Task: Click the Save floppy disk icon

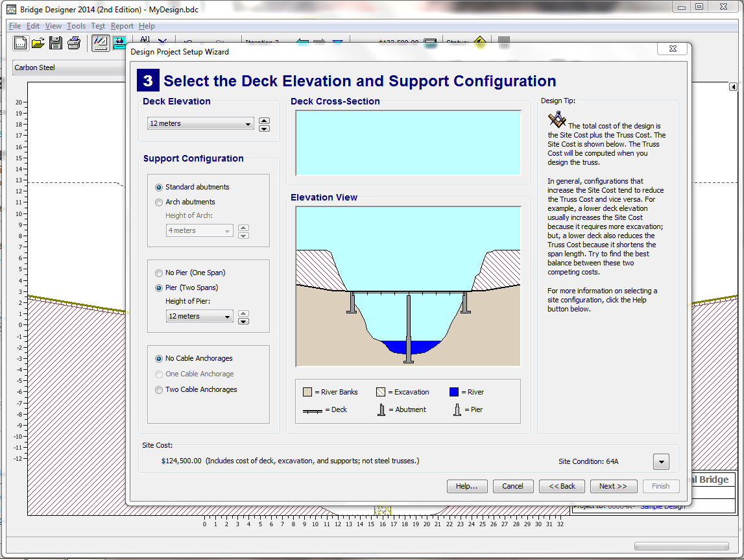Action: pos(56,43)
